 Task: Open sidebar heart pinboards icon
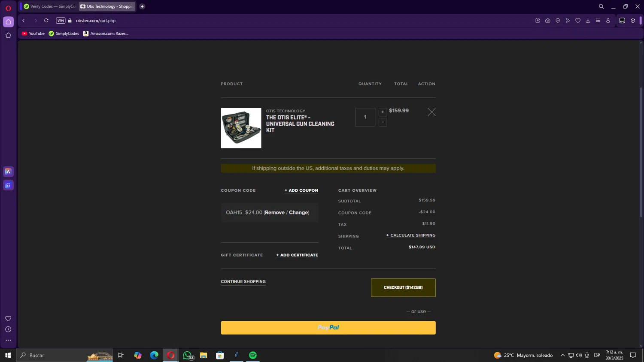(8, 318)
